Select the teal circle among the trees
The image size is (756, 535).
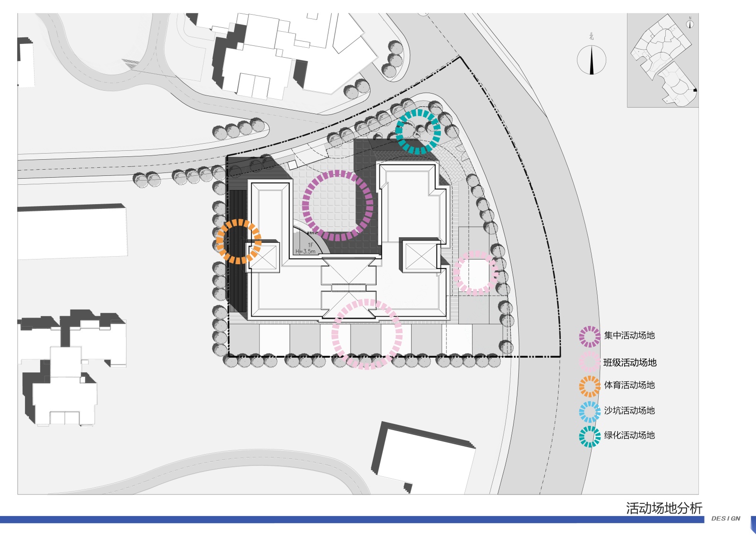tap(418, 131)
